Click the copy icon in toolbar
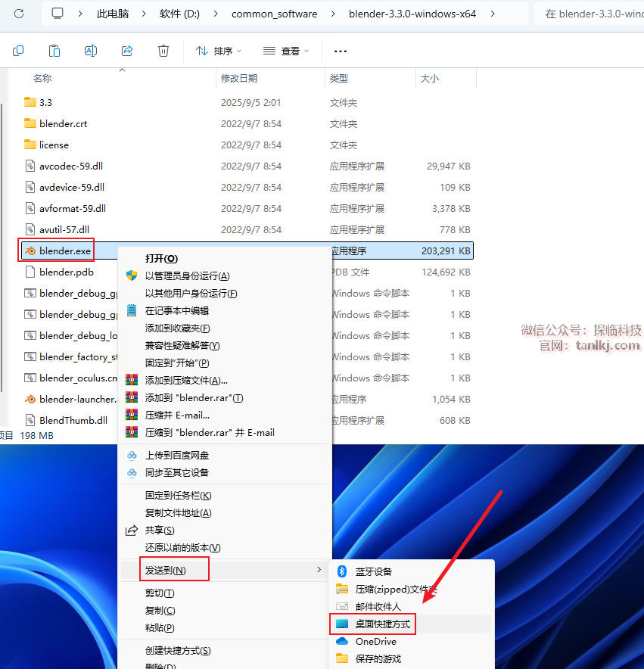Screen dimensions: 644x669 [18, 51]
